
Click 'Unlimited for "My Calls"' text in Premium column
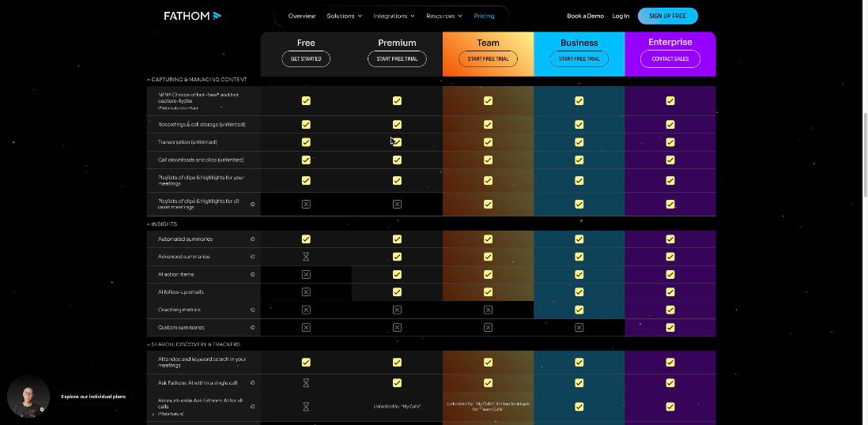(x=397, y=407)
